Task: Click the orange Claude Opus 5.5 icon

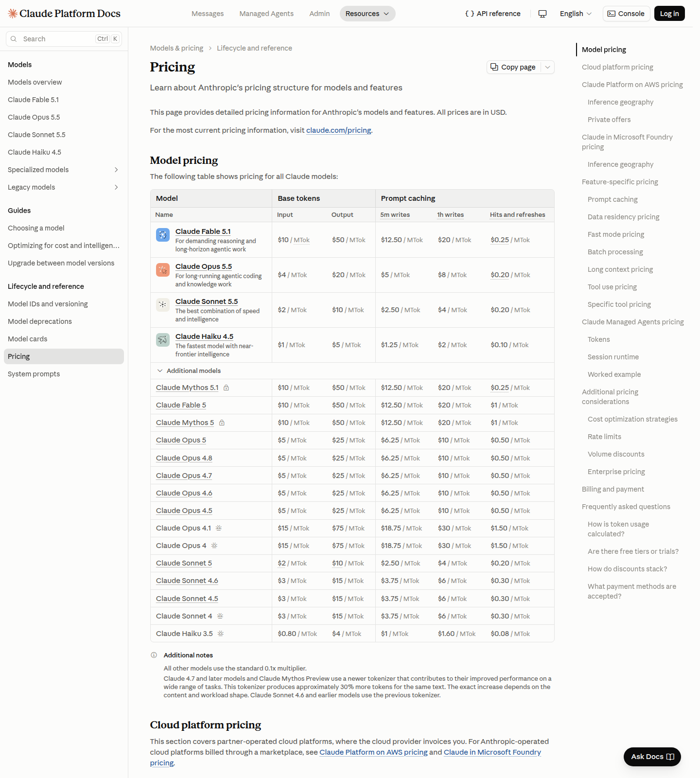Action: [163, 270]
